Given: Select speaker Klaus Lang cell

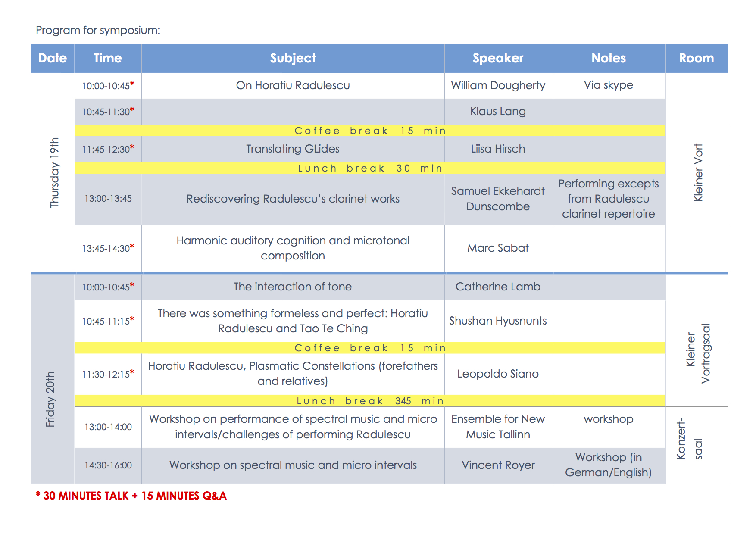Looking at the screenshot, I should click(x=498, y=111).
